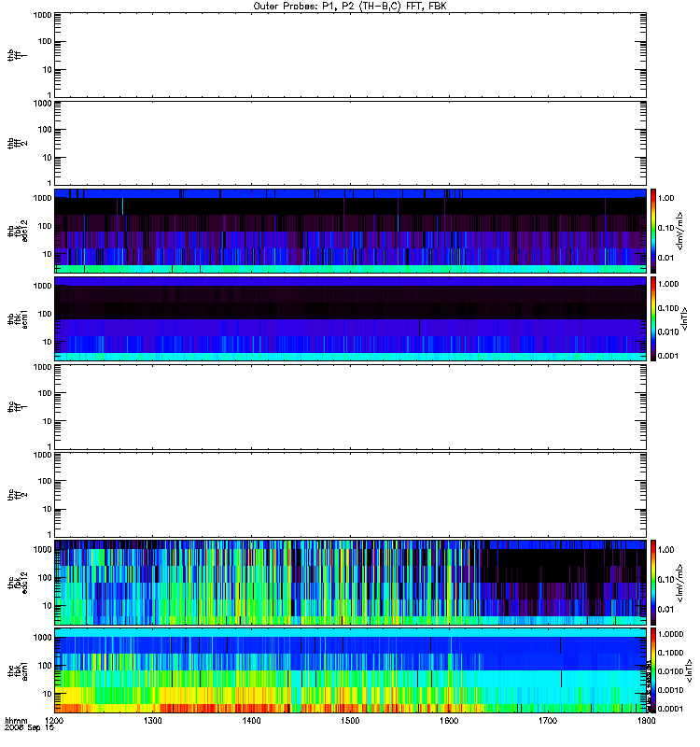This screenshot has height=747, width=700.
Task: Click the "thb fbk scm1" panel axis label
Action: point(17,319)
